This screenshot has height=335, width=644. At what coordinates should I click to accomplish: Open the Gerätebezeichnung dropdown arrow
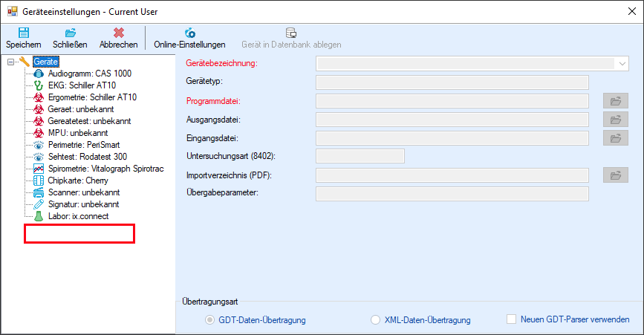tap(622, 64)
